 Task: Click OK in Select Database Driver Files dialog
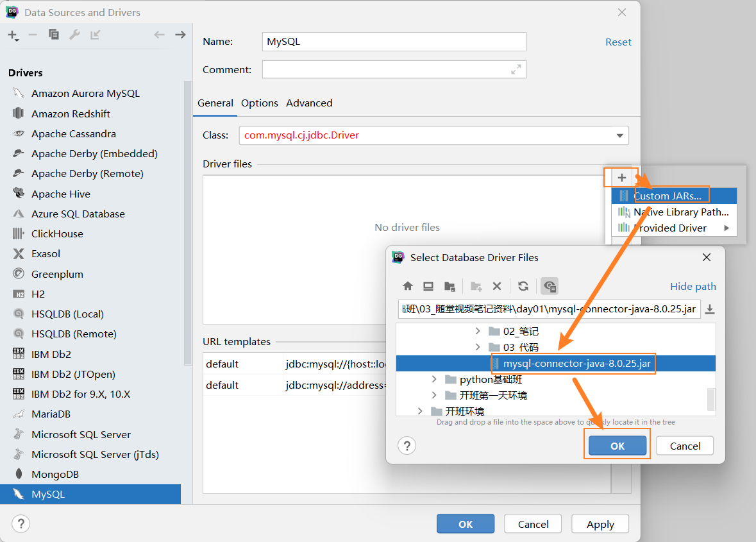coord(617,446)
